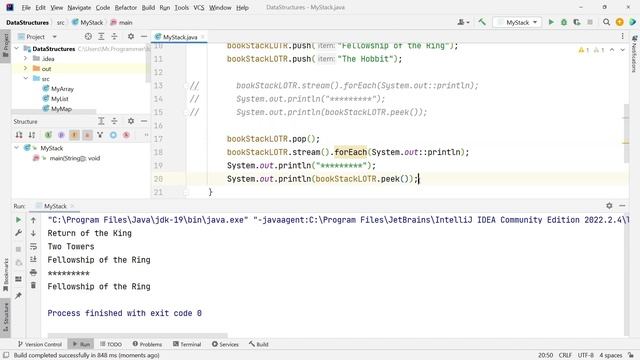Go to next highlighted error arrow
Image resolution: width=640 pixels, height=360 pixels.
coord(622,50)
